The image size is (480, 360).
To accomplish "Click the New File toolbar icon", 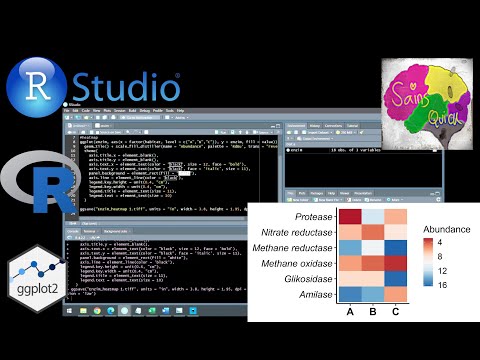I will pos(68,117).
